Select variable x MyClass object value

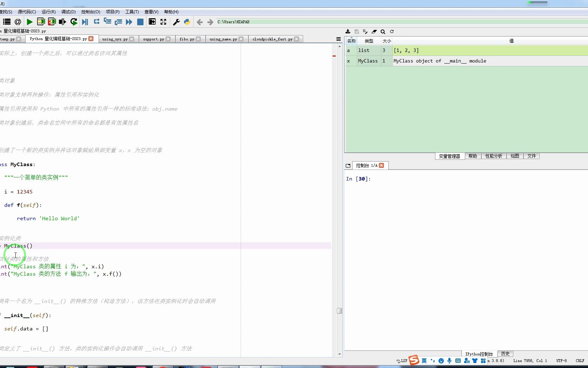tap(490, 61)
